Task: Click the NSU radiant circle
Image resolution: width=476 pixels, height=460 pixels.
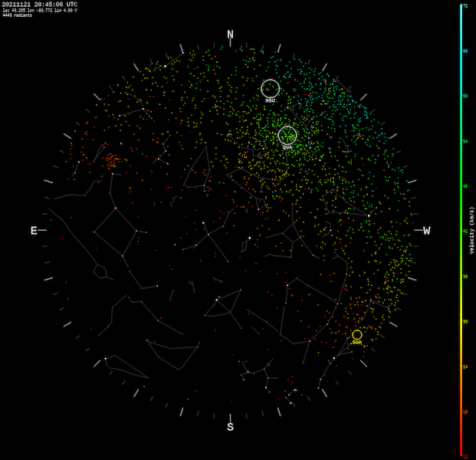Action: (x=270, y=88)
